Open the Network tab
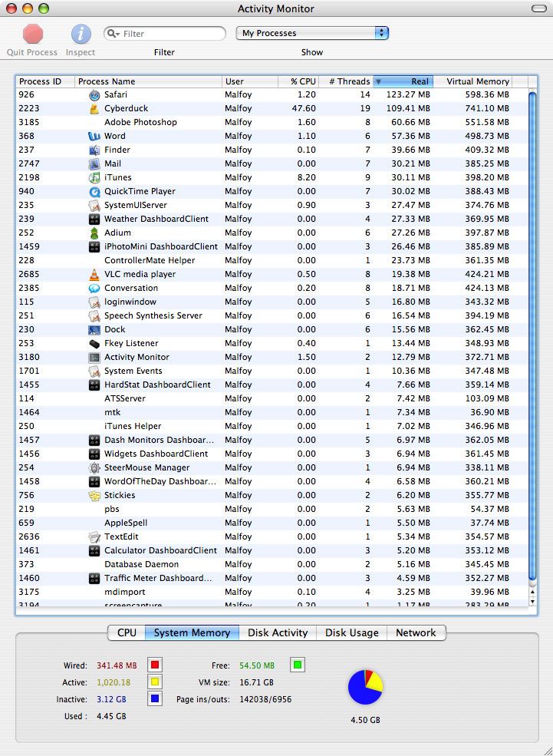 416,632
